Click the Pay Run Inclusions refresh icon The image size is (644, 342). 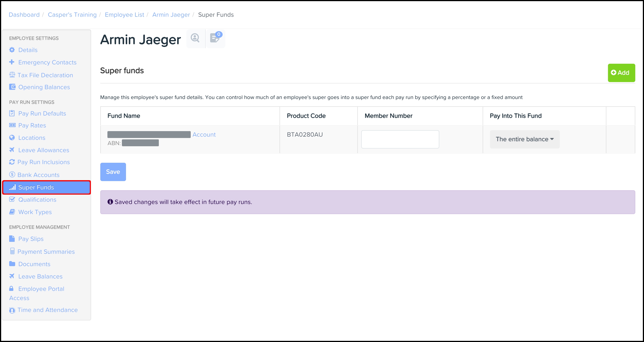[12, 162]
